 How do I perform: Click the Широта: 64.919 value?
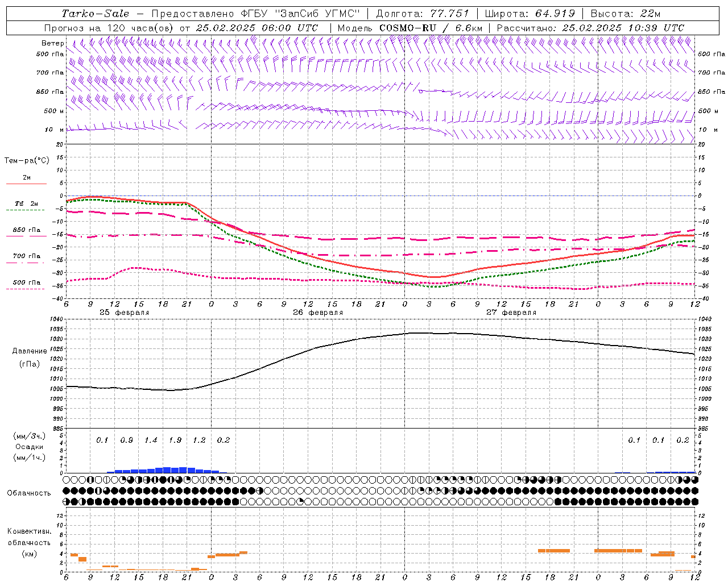pyautogui.click(x=531, y=14)
